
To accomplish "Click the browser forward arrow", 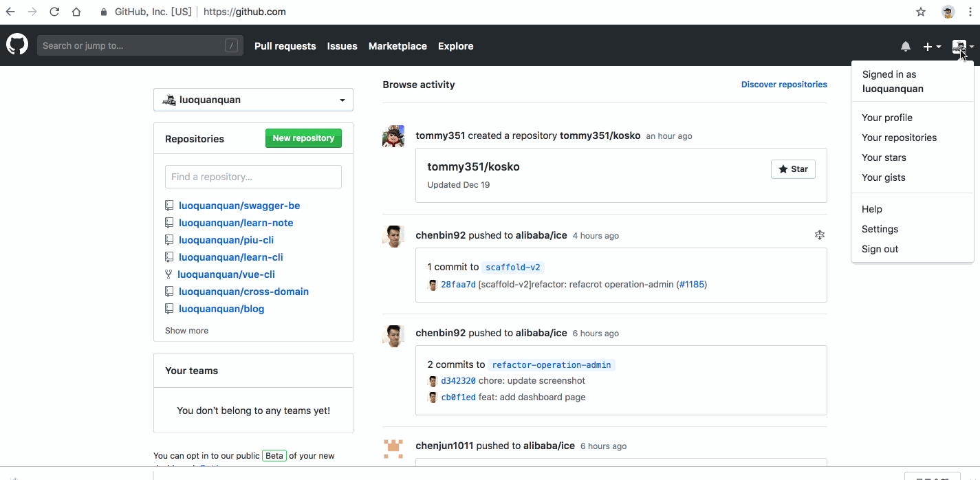I will [32, 12].
